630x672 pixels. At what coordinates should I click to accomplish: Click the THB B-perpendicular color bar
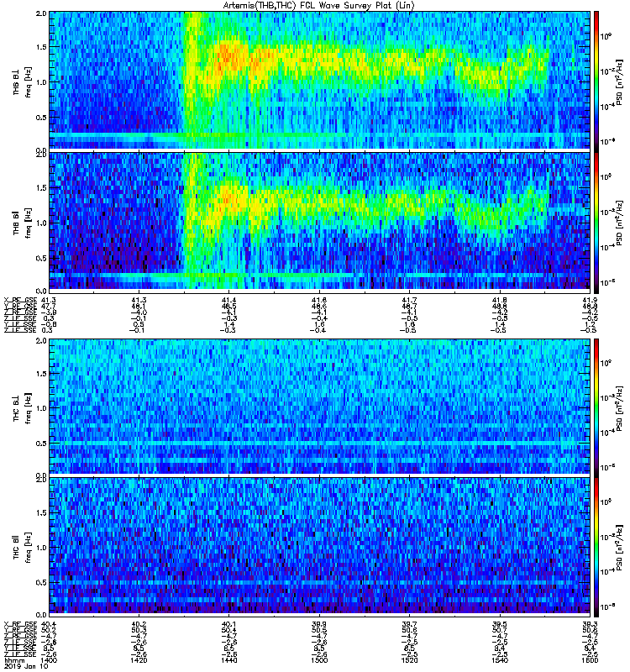click(x=596, y=81)
